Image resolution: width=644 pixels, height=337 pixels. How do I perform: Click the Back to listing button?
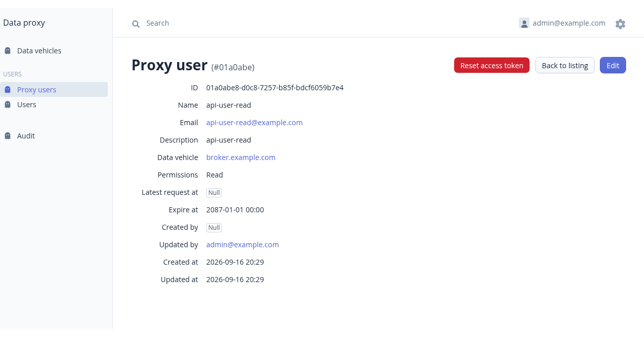point(565,65)
